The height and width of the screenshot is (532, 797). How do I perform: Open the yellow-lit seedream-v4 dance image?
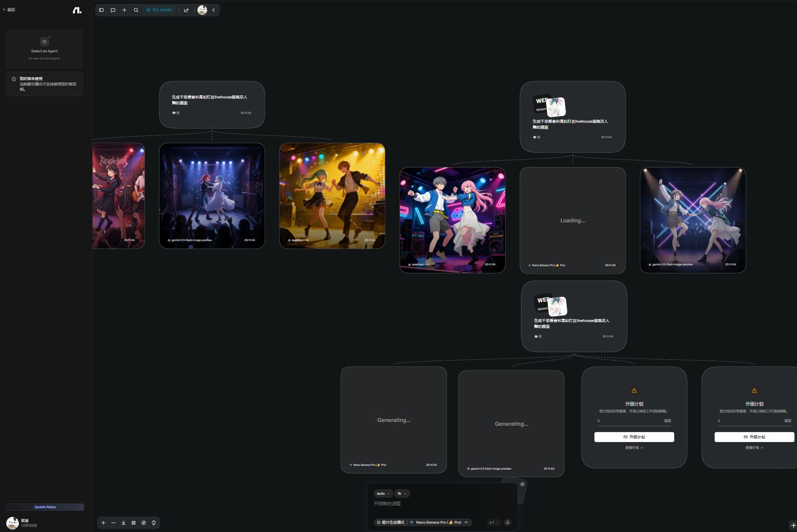coord(332,195)
